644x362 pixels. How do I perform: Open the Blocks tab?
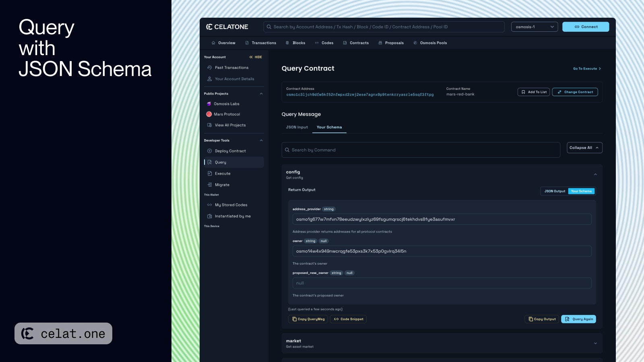[x=295, y=43]
